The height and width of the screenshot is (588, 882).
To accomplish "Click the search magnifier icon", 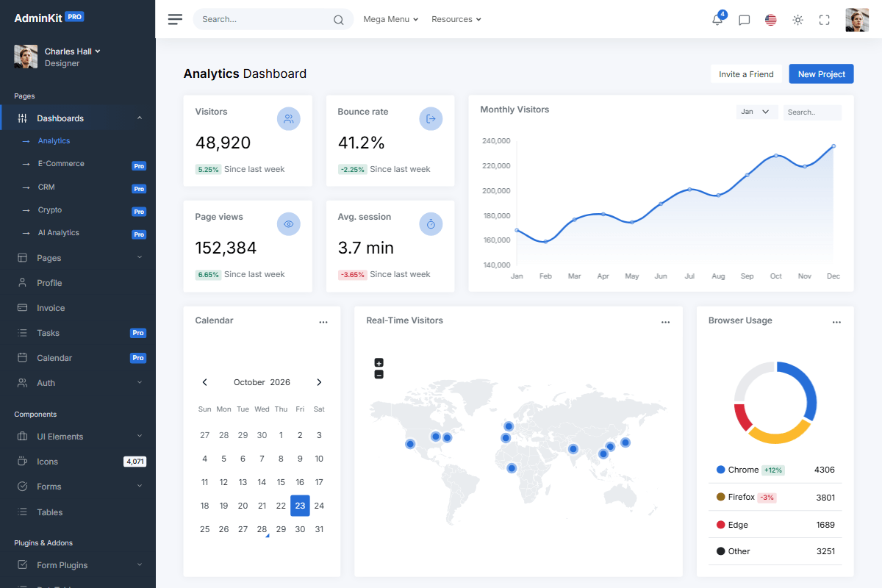I will (x=339, y=20).
